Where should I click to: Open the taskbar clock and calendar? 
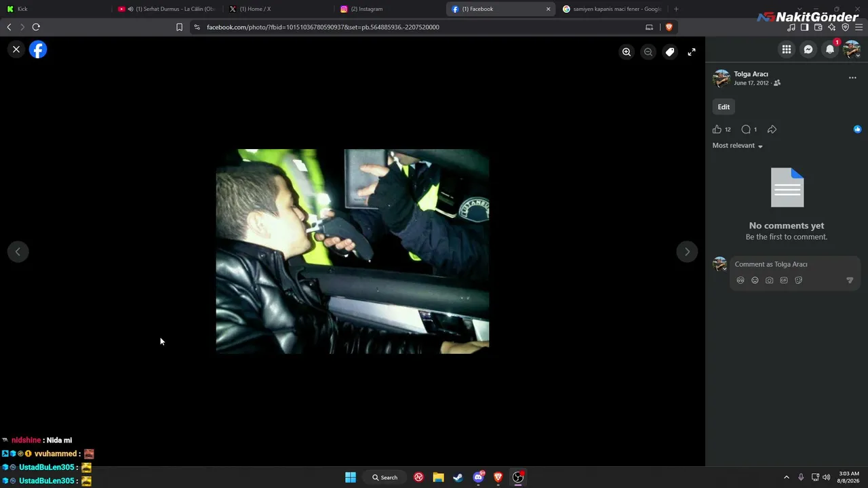849,477
